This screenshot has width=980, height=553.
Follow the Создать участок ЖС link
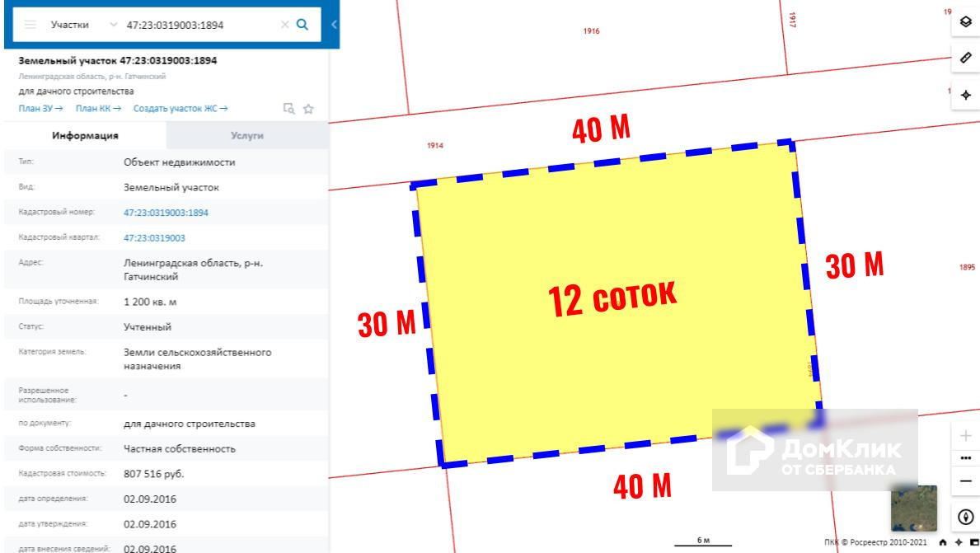click(180, 108)
